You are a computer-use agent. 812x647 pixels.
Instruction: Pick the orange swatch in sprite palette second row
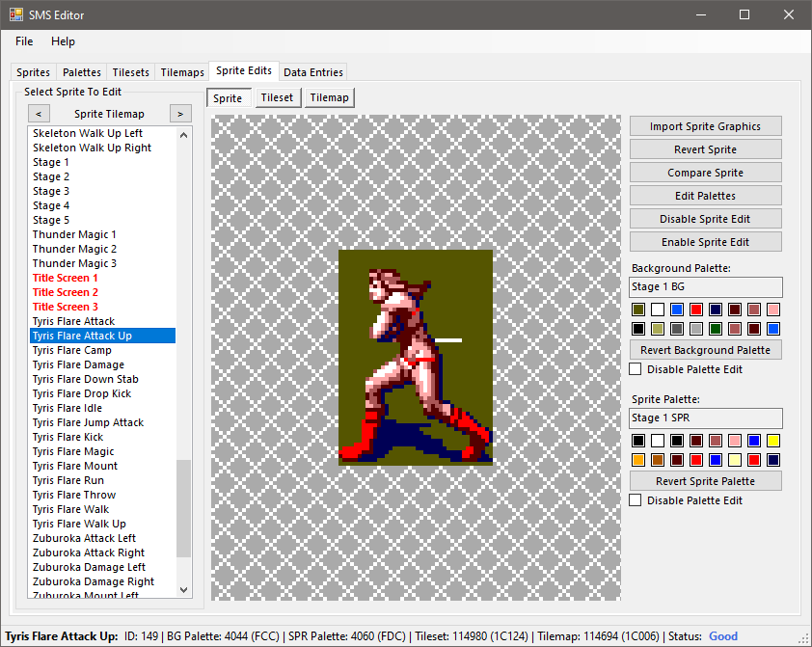[x=638, y=460]
